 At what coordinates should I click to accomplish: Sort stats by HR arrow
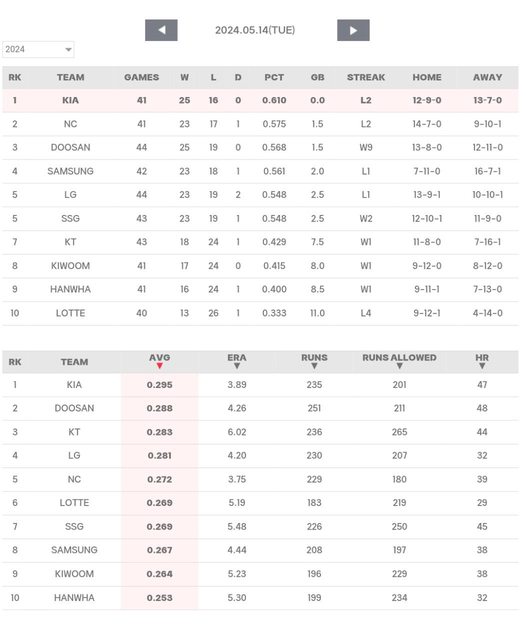[x=482, y=366]
